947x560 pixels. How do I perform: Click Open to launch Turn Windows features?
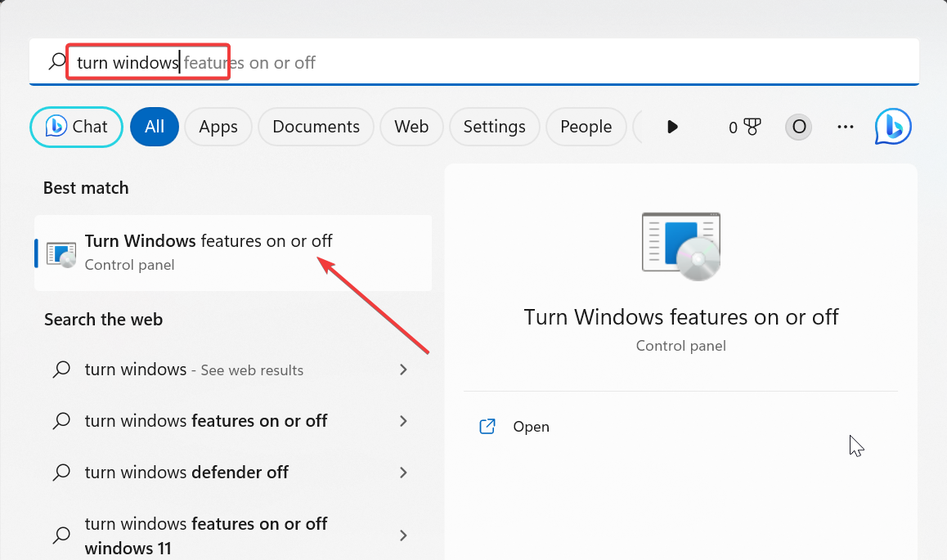(x=531, y=426)
